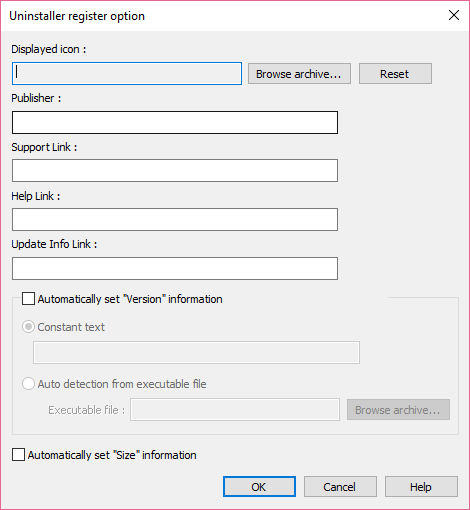Viewport: 470px width, 510px height.
Task: Enable Automatically set "Version" information
Action: [28, 299]
